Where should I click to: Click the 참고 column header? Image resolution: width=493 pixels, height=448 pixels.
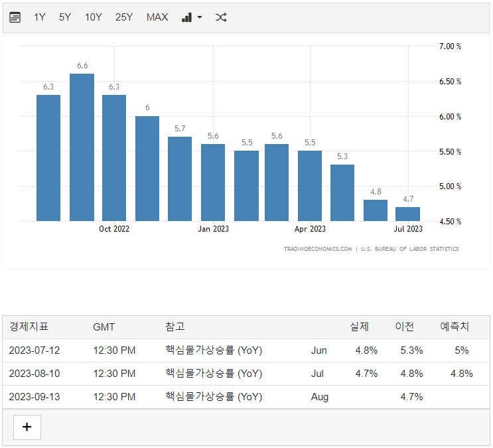pos(175,327)
